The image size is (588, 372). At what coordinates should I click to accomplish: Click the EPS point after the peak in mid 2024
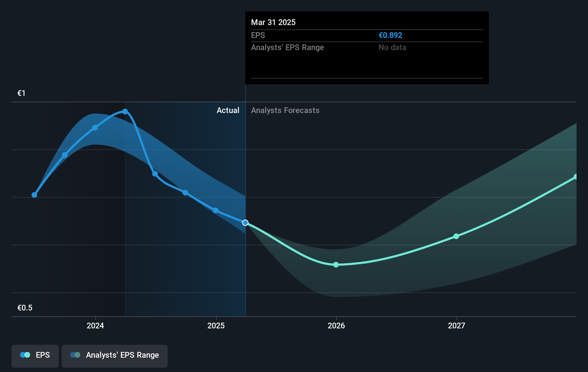coord(155,174)
